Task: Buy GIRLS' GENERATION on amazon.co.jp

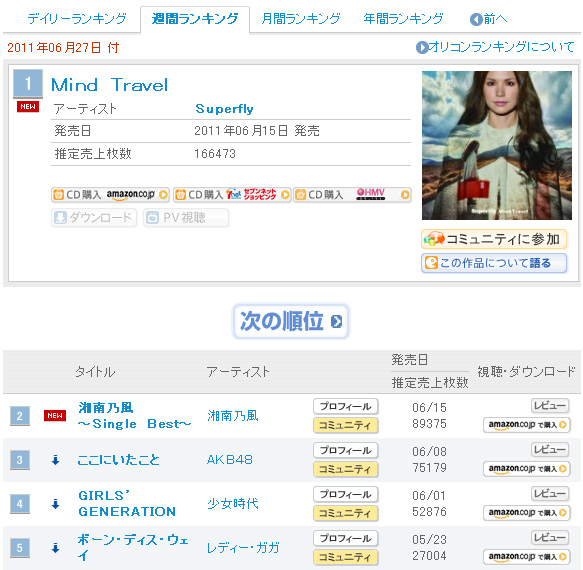Action: pos(527,512)
